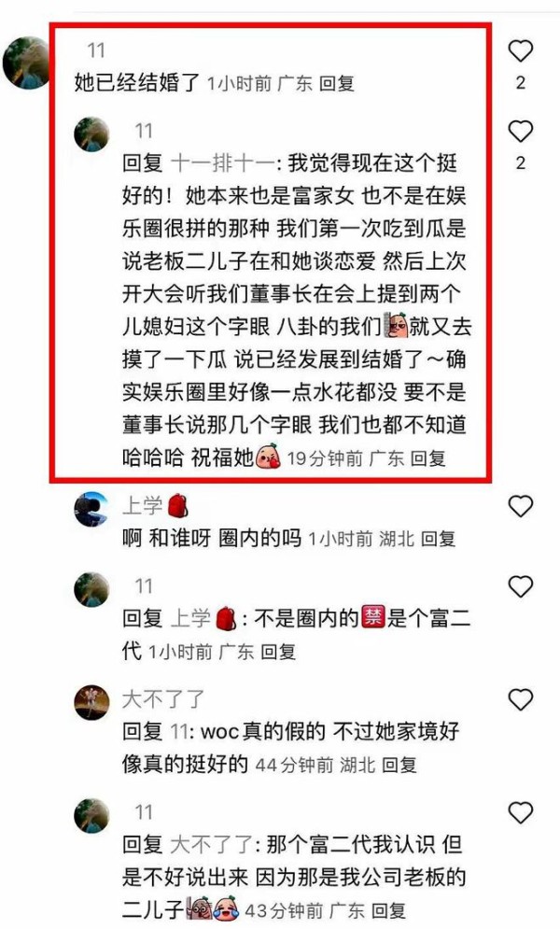Reply to the 44分钟前 comment

[x=399, y=765]
